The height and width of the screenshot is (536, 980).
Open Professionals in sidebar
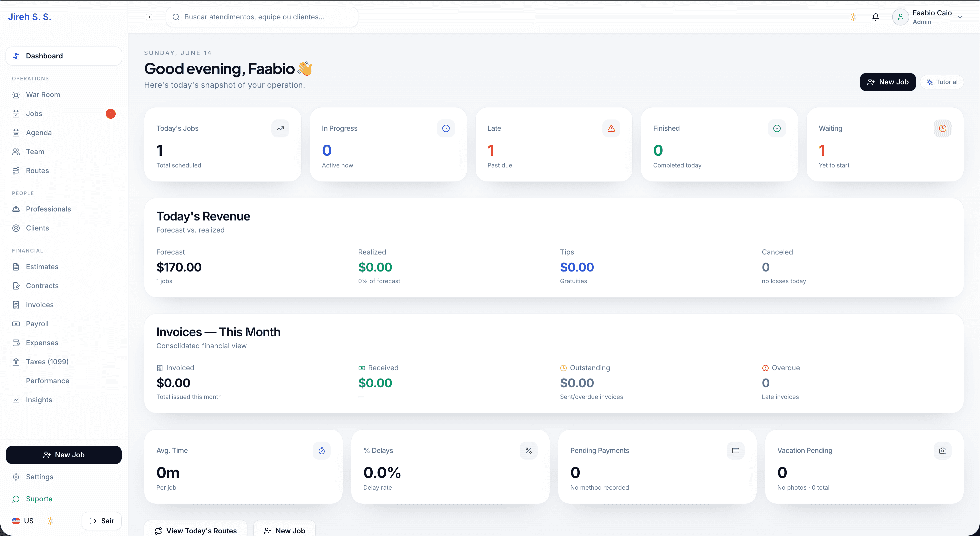click(x=64, y=209)
